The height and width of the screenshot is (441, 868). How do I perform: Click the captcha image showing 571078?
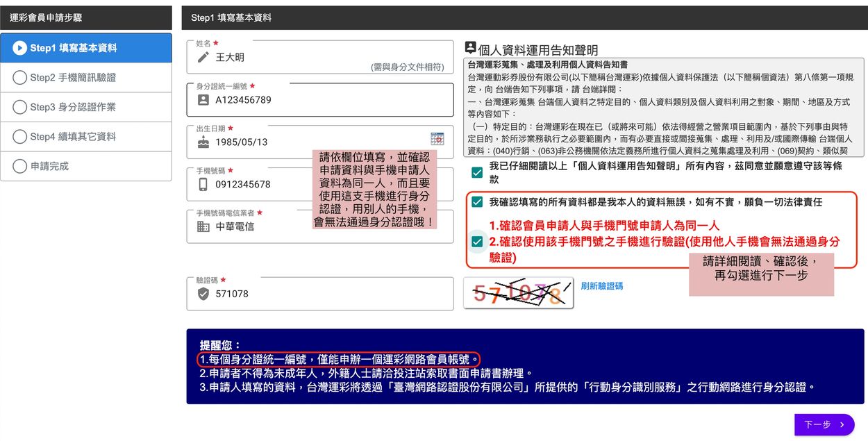[x=518, y=293]
